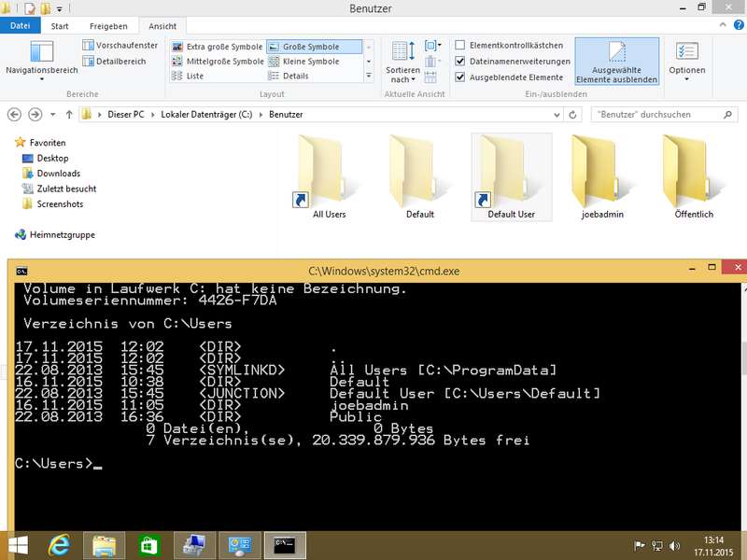Open the Datei menu tab
The image size is (747, 560).
tap(21, 26)
